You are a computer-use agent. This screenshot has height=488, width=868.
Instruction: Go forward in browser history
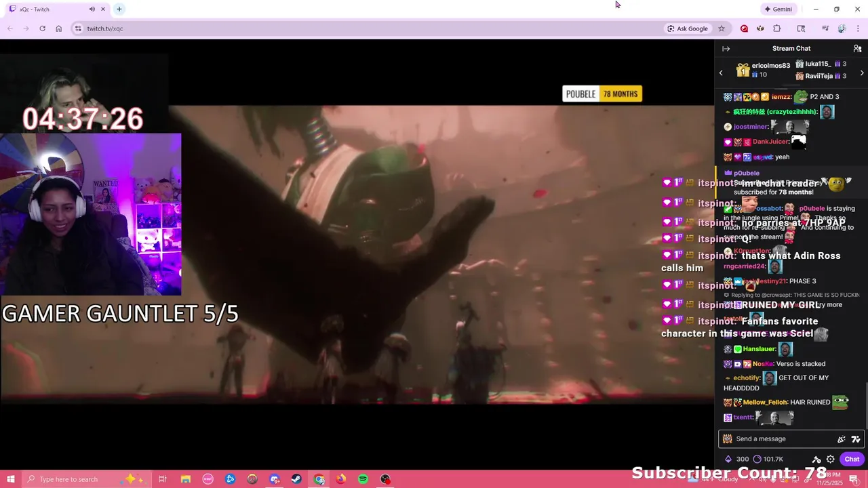26,28
